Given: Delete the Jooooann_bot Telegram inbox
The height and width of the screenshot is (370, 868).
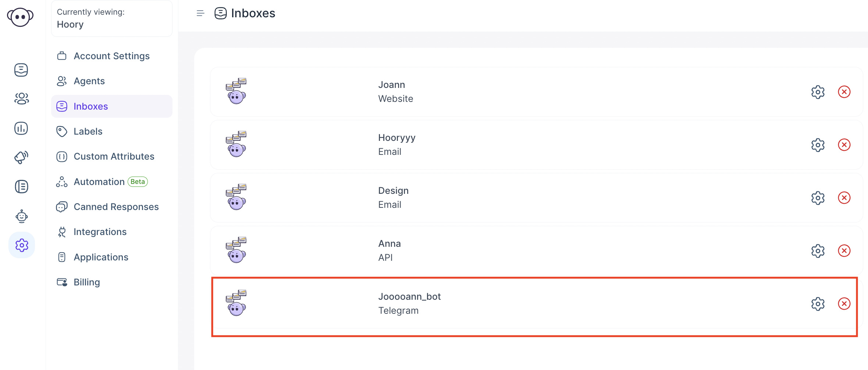Looking at the screenshot, I should pos(844,304).
